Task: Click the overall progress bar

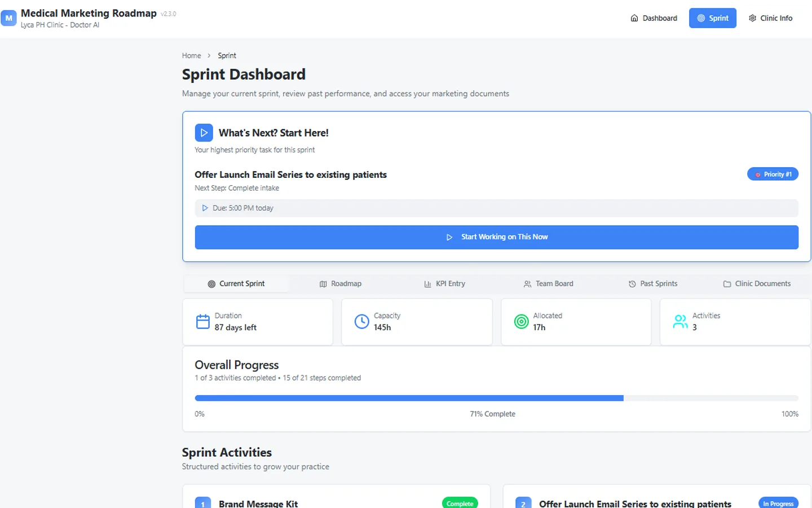Action: (x=496, y=398)
